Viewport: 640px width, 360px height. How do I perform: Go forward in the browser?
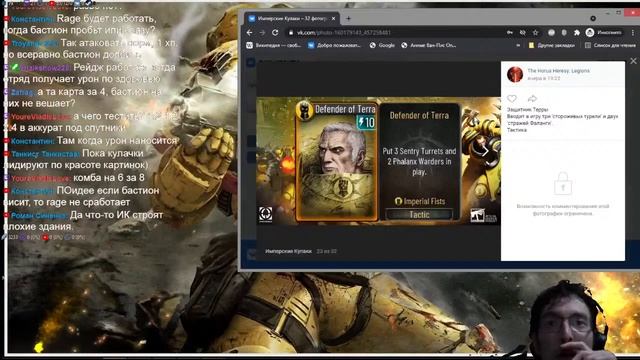coord(262,33)
